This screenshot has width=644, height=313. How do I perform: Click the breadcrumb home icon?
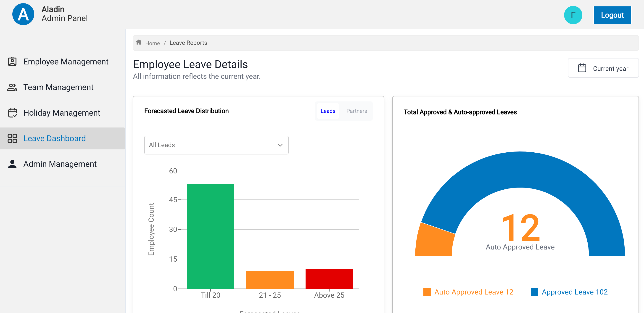click(139, 42)
